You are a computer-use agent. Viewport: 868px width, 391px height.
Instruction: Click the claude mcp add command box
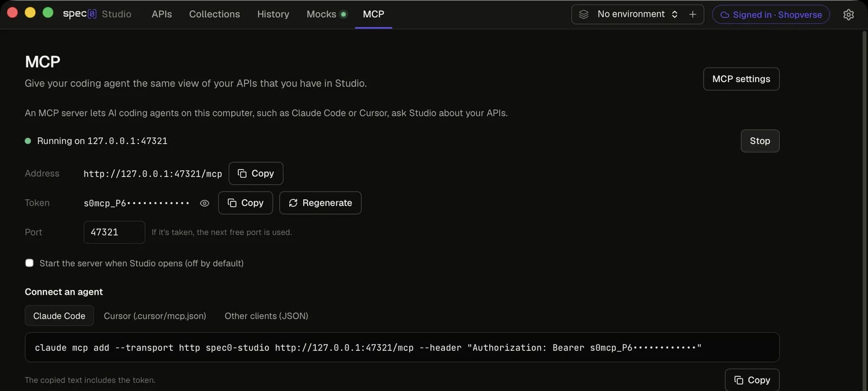(x=402, y=348)
